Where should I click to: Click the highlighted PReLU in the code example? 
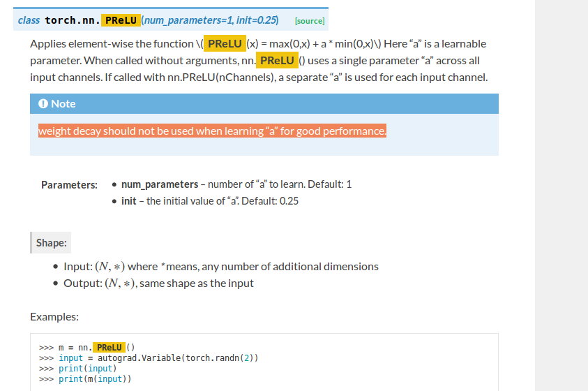(110, 348)
